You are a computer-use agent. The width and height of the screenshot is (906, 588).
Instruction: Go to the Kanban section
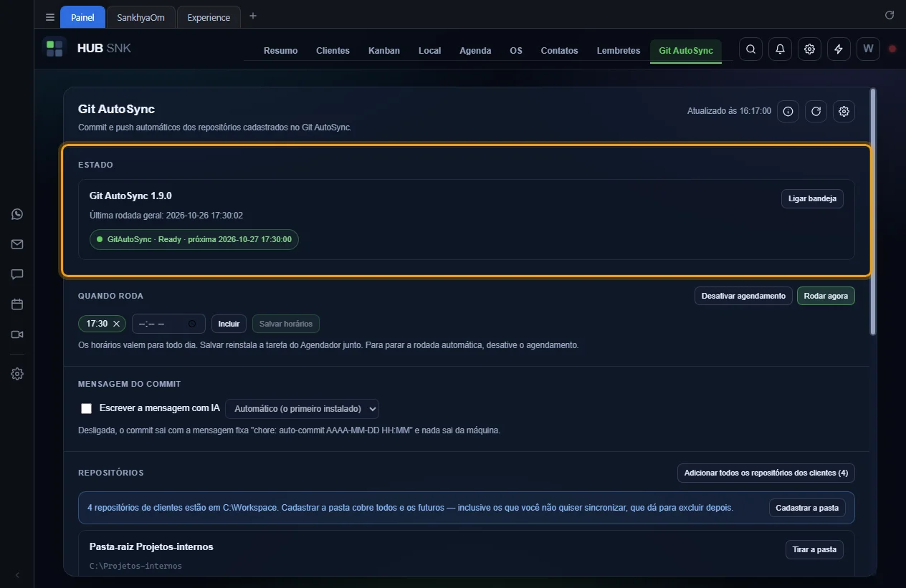click(x=384, y=51)
